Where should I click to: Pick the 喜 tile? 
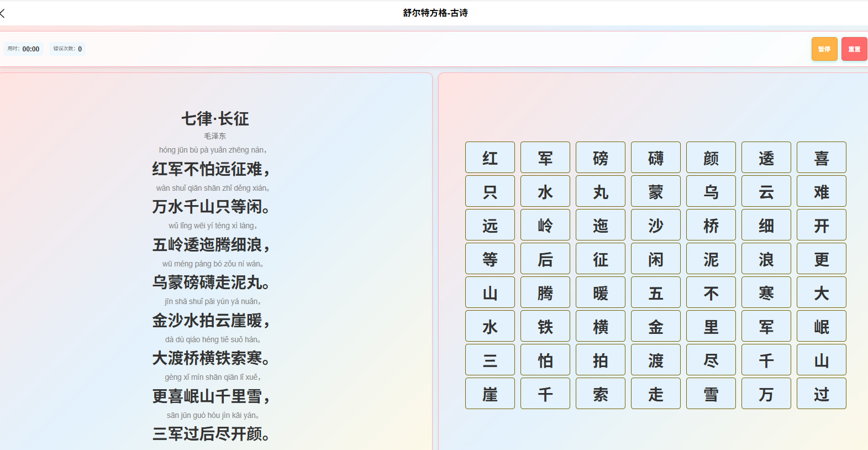click(822, 158)
